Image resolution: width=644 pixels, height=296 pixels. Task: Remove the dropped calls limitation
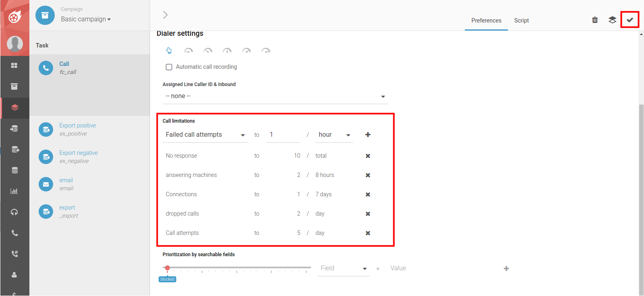pos(367,214)
